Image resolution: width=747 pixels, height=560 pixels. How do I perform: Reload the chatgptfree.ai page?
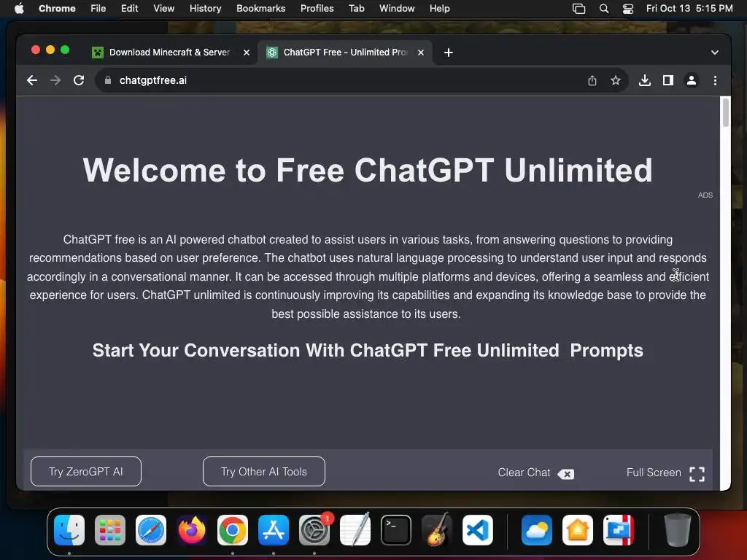(79, 80)
